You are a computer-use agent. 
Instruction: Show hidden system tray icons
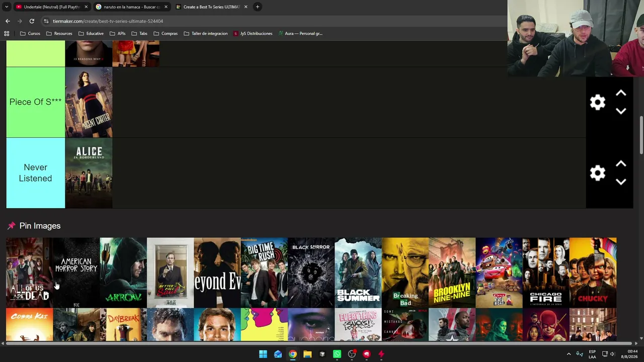click(x=569, y=354)
